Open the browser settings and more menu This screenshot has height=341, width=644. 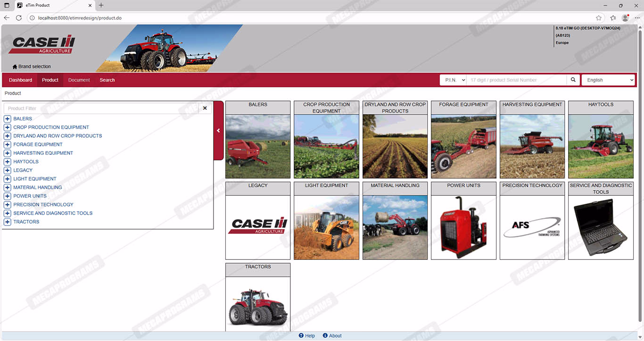click(636, 18)
